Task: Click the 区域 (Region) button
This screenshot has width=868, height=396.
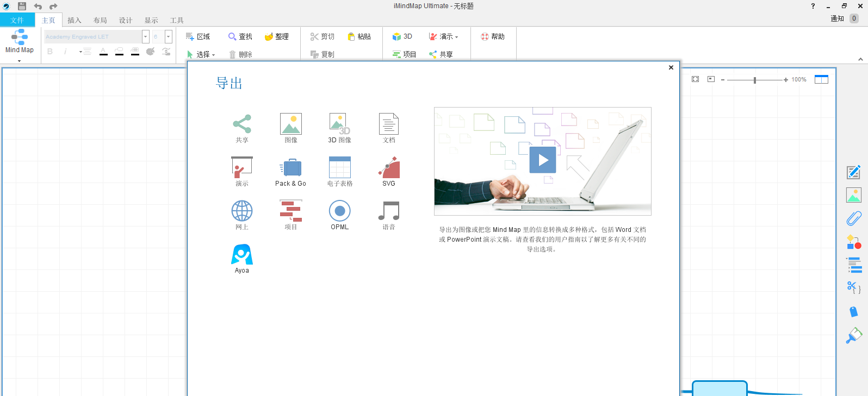Action: pyautogui.click(x=197, y=36)
